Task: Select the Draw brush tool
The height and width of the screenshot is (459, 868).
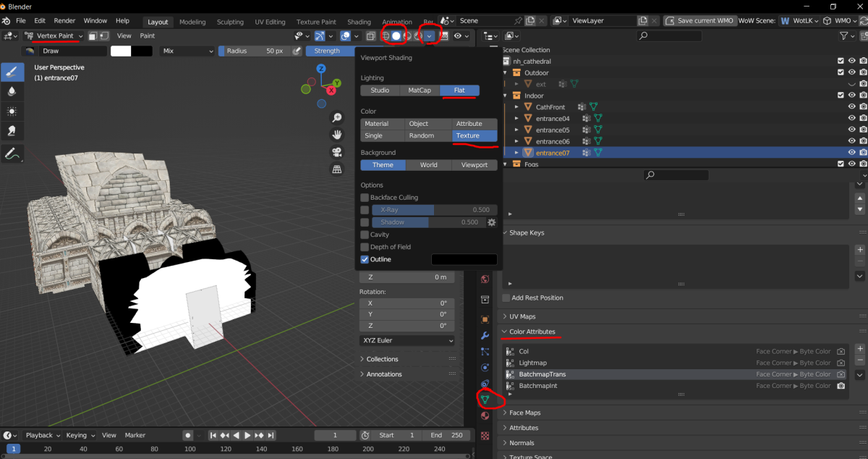Action: tap(12, 72)
